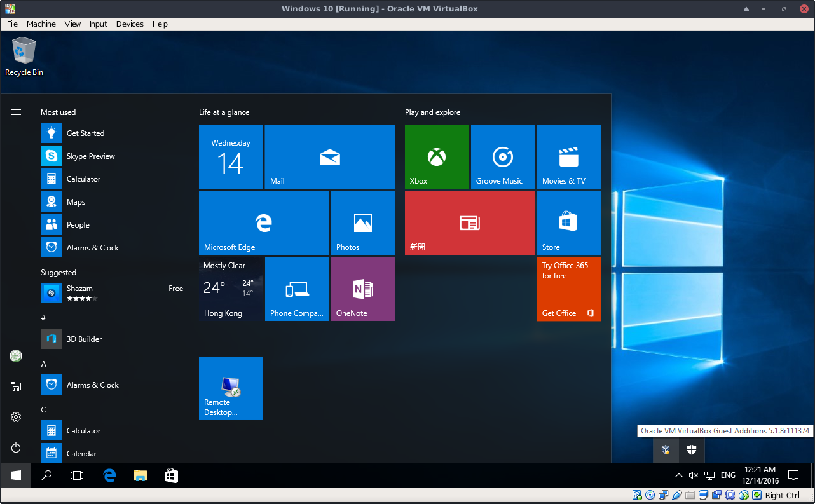
Task: Open Calculator under the C section
Action: pyautogui.click(x=113, y=431)
